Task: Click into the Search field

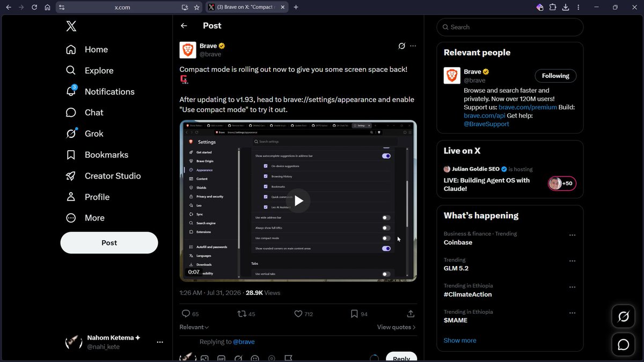Action: (510, 27)
